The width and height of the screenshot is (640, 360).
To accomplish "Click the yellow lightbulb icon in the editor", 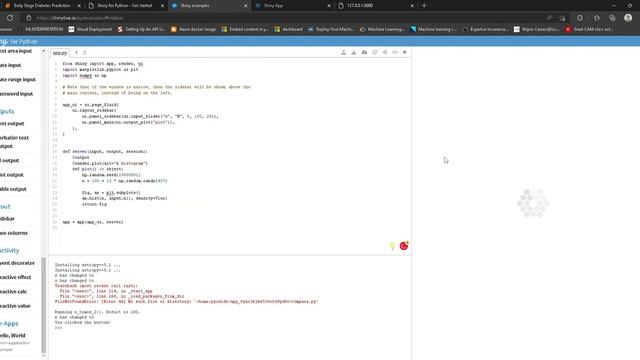I will point(392,246).
